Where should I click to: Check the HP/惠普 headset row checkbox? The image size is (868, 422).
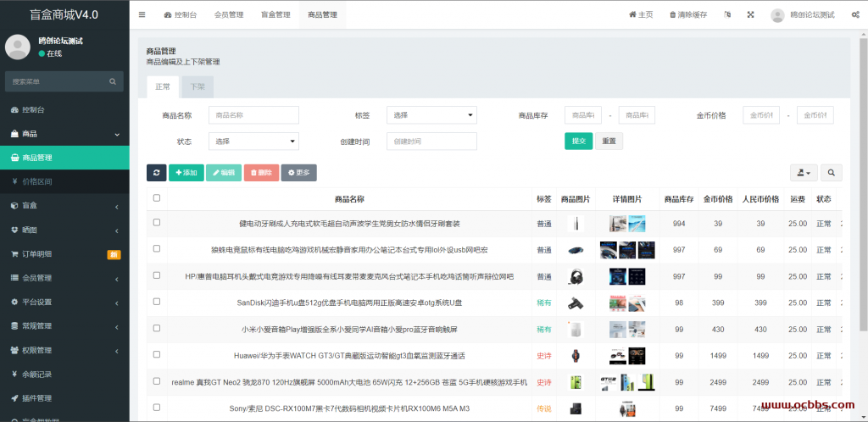coord(157,275)
